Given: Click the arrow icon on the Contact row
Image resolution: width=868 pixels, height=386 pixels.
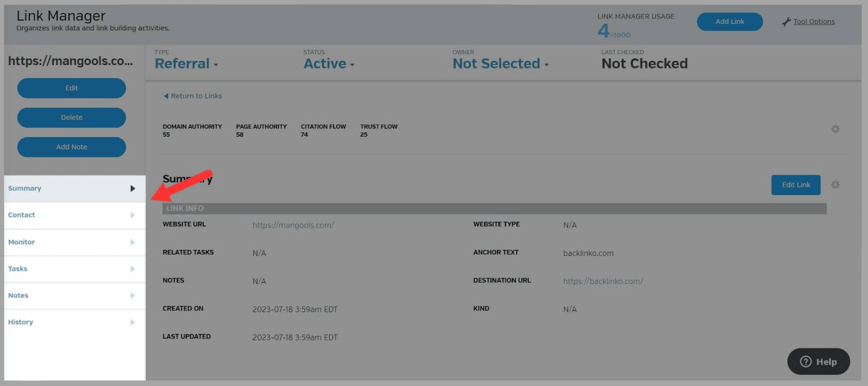Looking at the screenshot, I should 132,215.
